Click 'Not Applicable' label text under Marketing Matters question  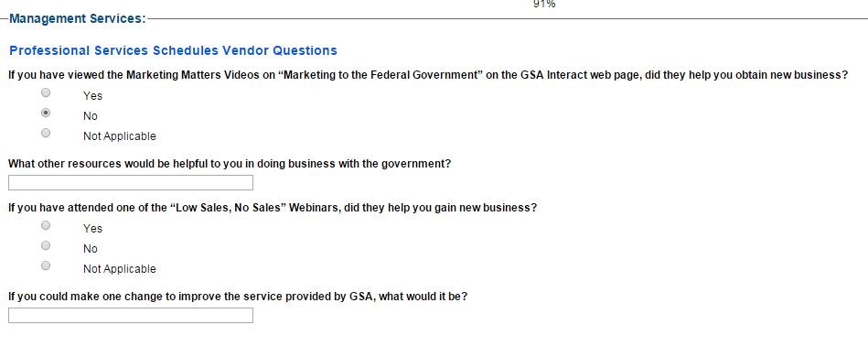click(120, 136)
